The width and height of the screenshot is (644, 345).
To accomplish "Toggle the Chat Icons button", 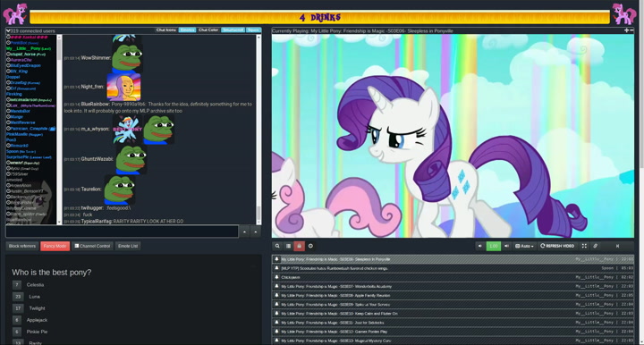I will pos(166,30).
